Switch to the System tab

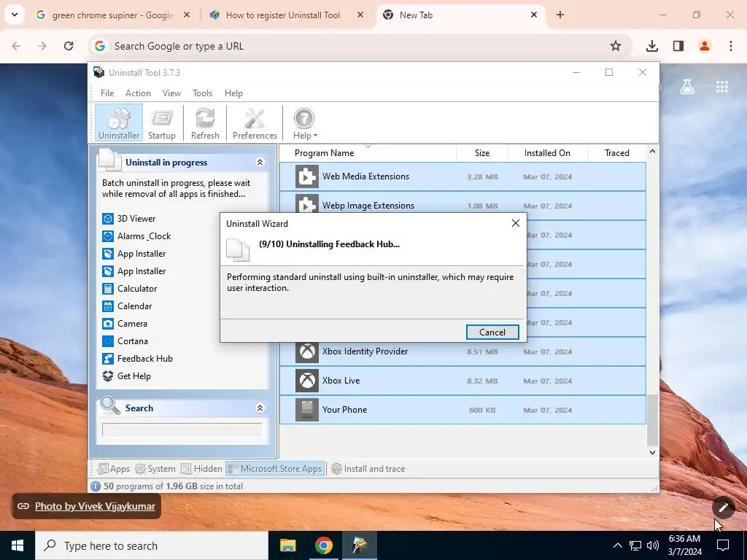click(155, 469)
